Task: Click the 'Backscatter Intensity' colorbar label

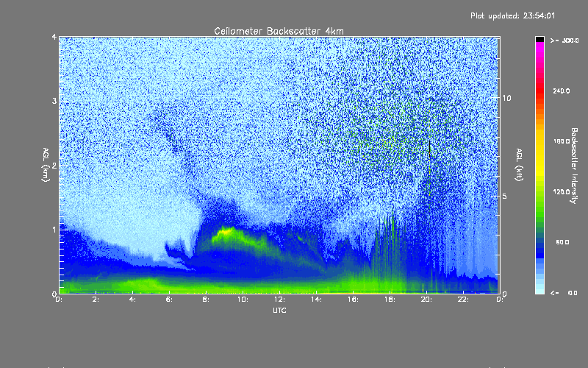Action: (x=574, y=166)
